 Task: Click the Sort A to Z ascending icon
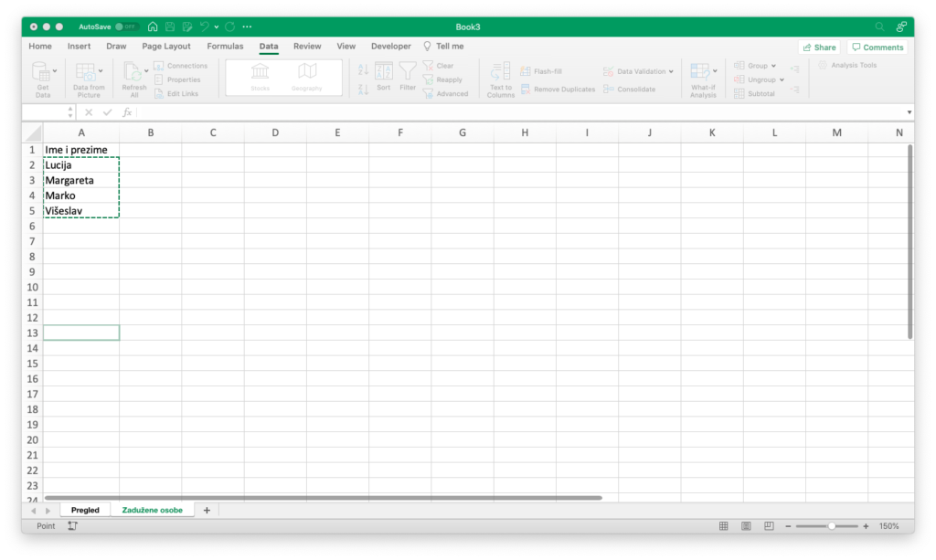tap(363, 69)
